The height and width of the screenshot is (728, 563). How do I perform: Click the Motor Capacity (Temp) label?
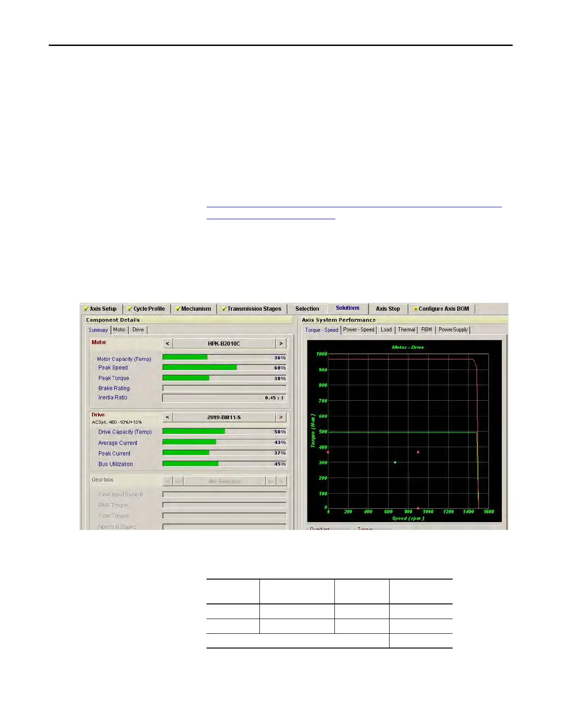coord(124,359)
